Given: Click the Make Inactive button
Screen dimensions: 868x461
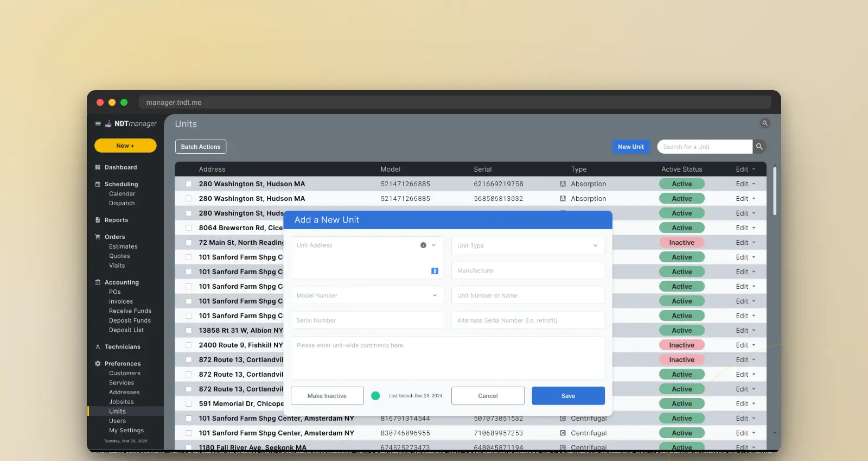Looking at the screenshot, I should (x=327, y=396).
